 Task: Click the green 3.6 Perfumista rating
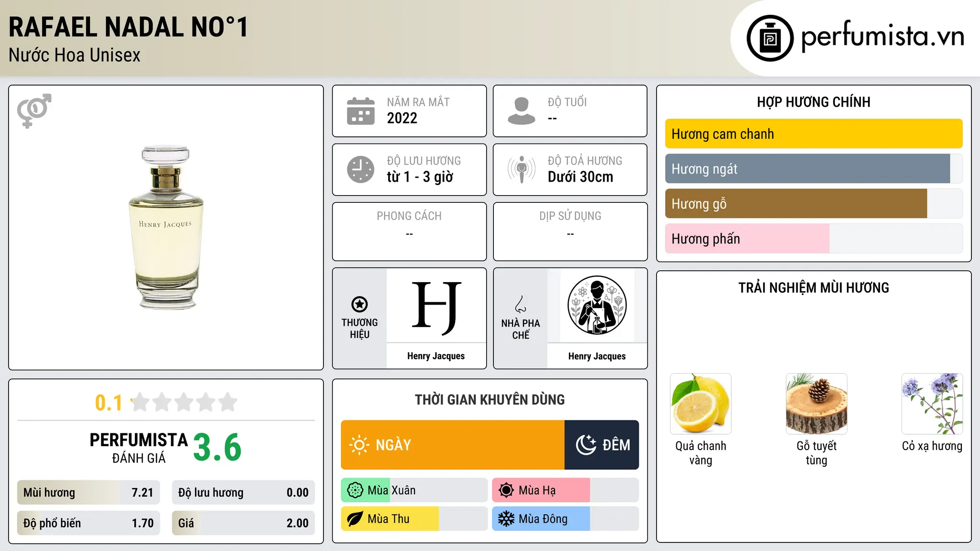(x=217, y=447)
